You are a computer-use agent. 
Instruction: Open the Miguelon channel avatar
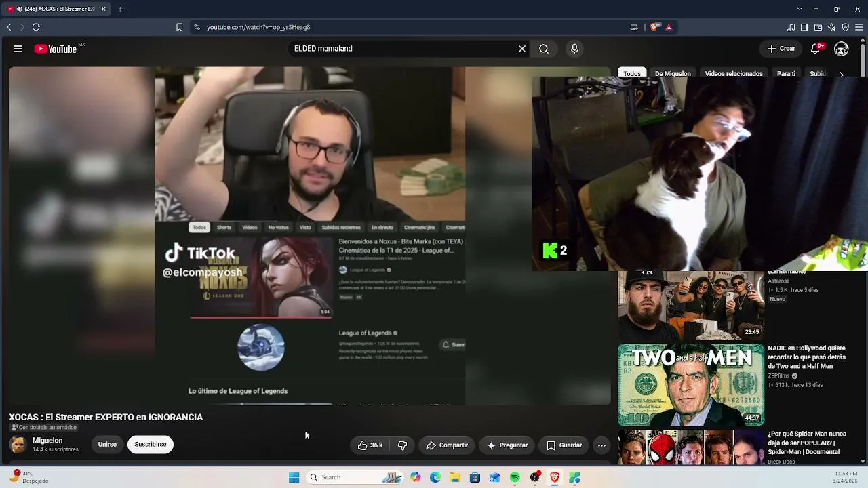point(18,445)
